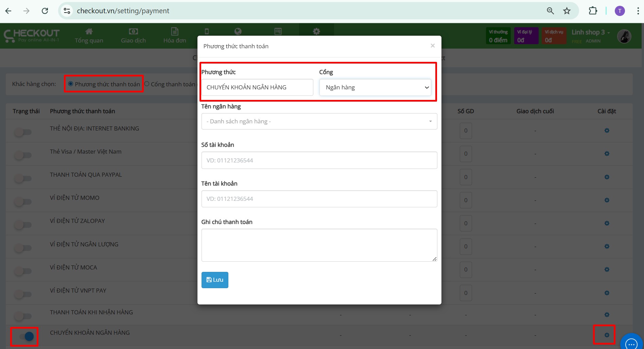This screenshot has height=349, width=644.
Task: Open browser extensions puzzle icon
Action: (x=593, y=11)
